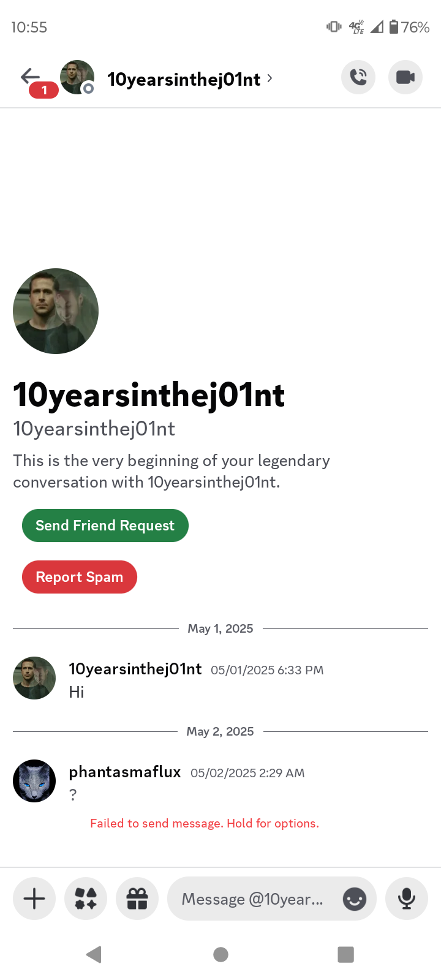Start a voice call
The height and width of the screenshot is (980, 441).
point(358,77)
